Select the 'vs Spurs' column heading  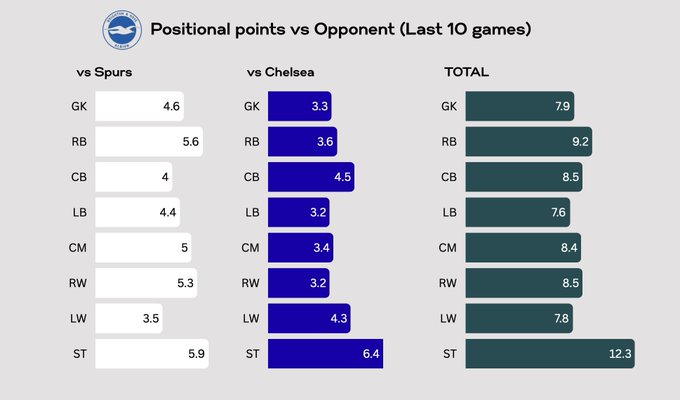[105, 73]
